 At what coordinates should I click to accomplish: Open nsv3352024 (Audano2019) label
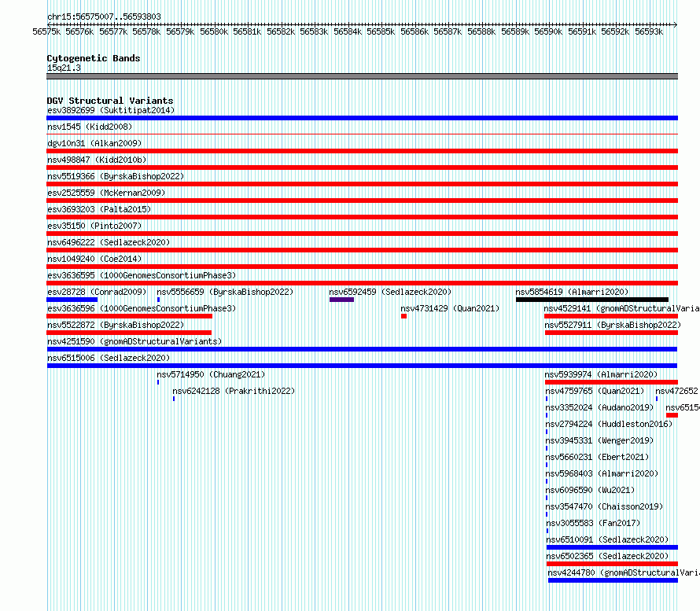(x=599, y=407)
